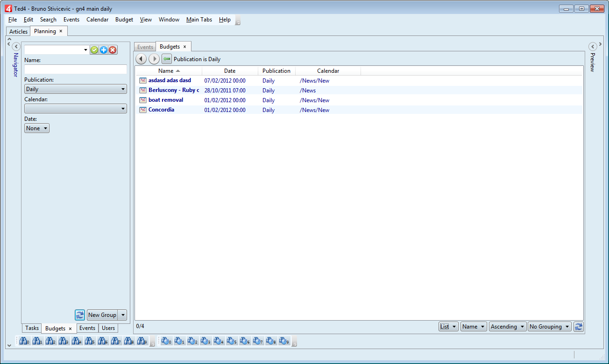Viewport: 609px width, 364px height.
Task: Click inside the Name input field
Action: pos(76,69)
